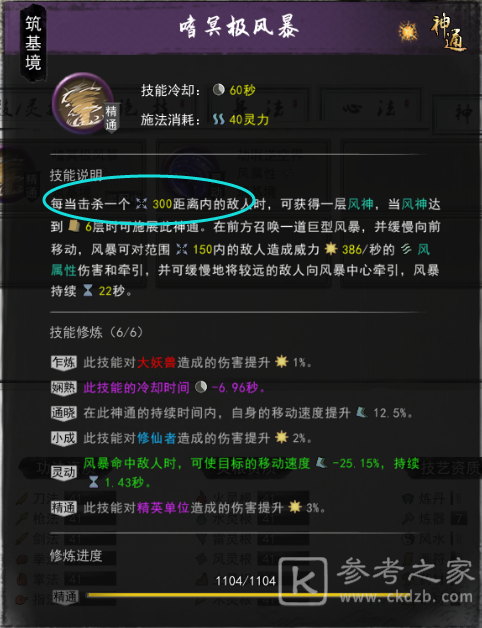Click the 修仙者 highlighted keyword
This screenshot has width=482, height=628.
pyautogui.click(x=156, y=438)
